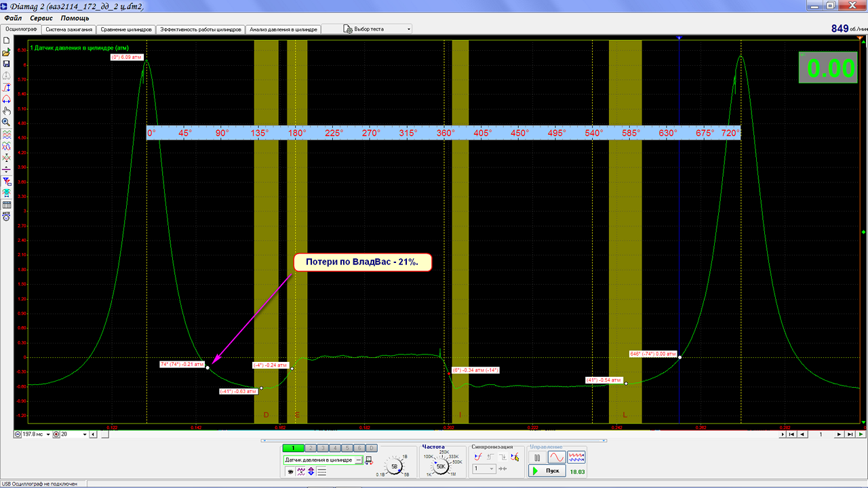Jump to the last frame

coord(850,434)
